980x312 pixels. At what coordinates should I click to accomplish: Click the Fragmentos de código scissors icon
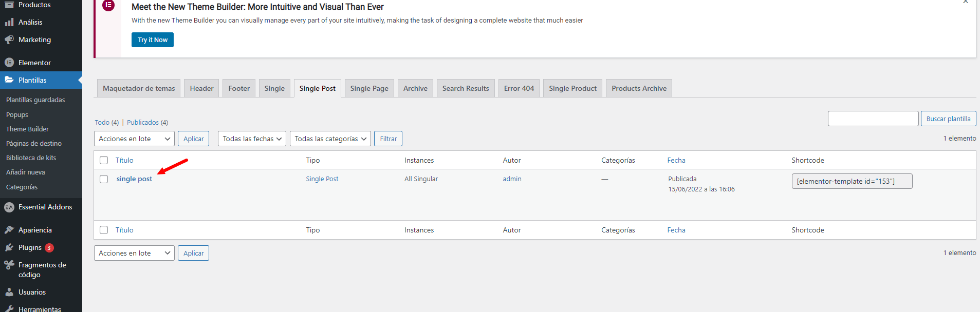point(9,265)
